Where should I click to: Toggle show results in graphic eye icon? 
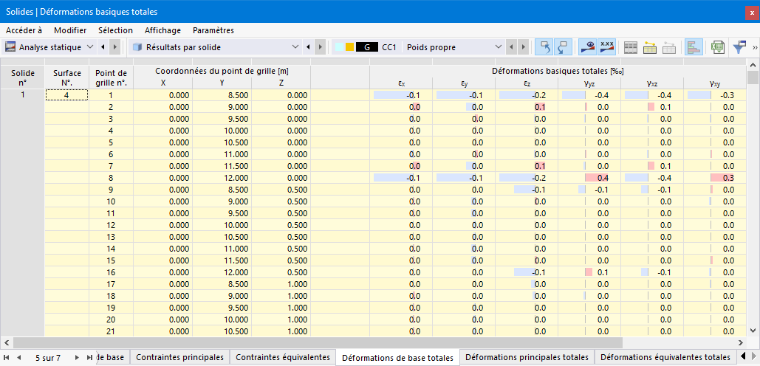point(588,48)
